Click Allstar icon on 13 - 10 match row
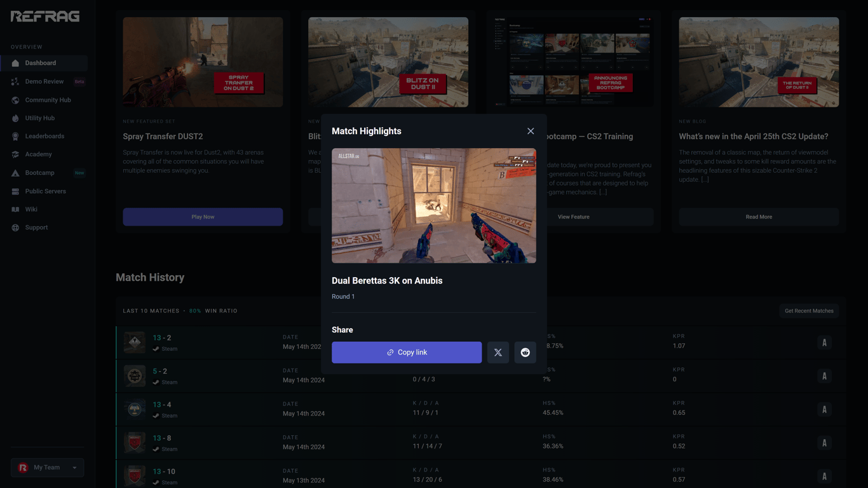Image resolution: width=868 pixels, height=488 pixels. (824, 476)
